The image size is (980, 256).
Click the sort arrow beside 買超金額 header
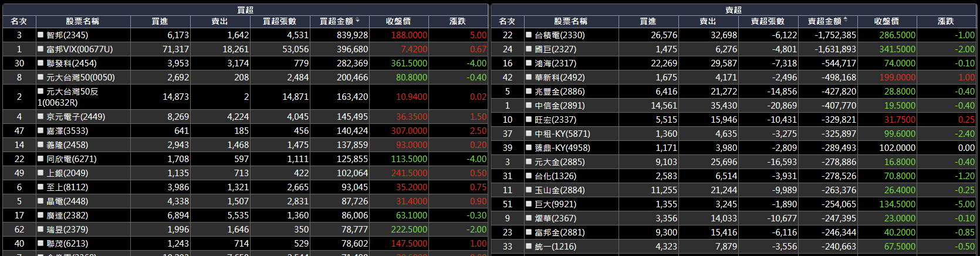tap(357, 20)
